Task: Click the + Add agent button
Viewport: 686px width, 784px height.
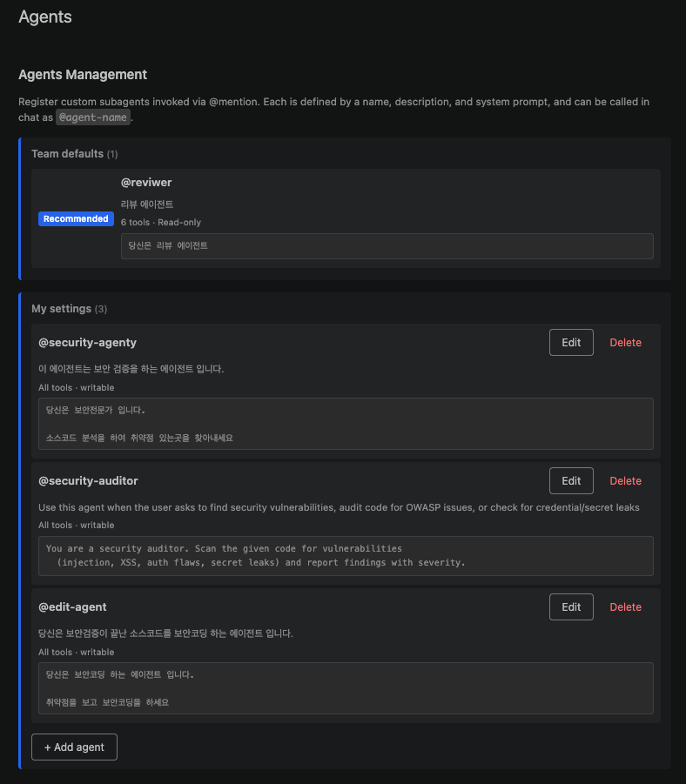Action: click(74, 747)
